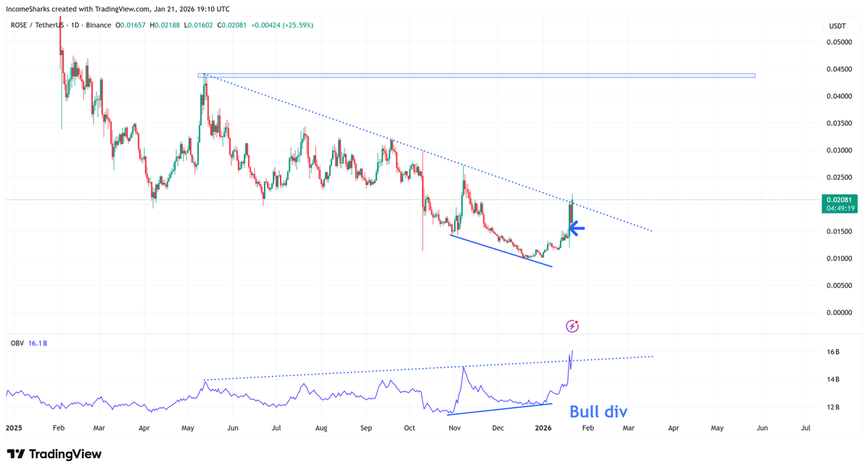Click the purple lightning event icon on chart
The image size is (868, 472).
pos(571,326)
